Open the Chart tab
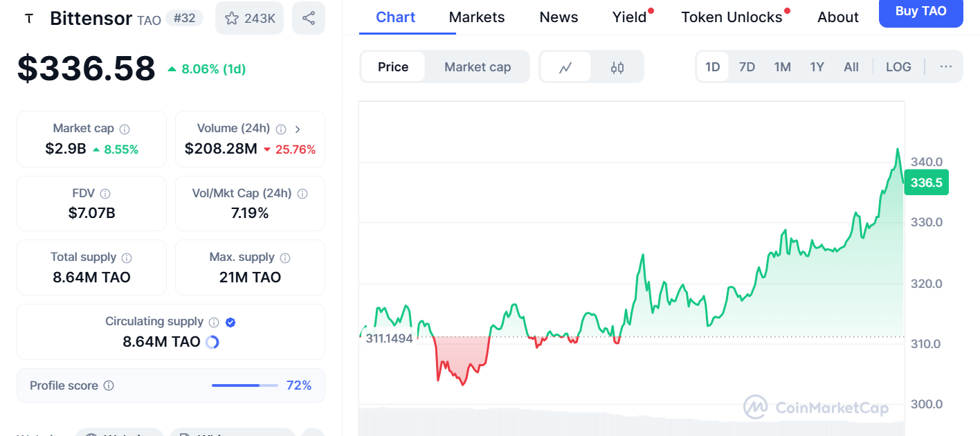 (394, 17)
